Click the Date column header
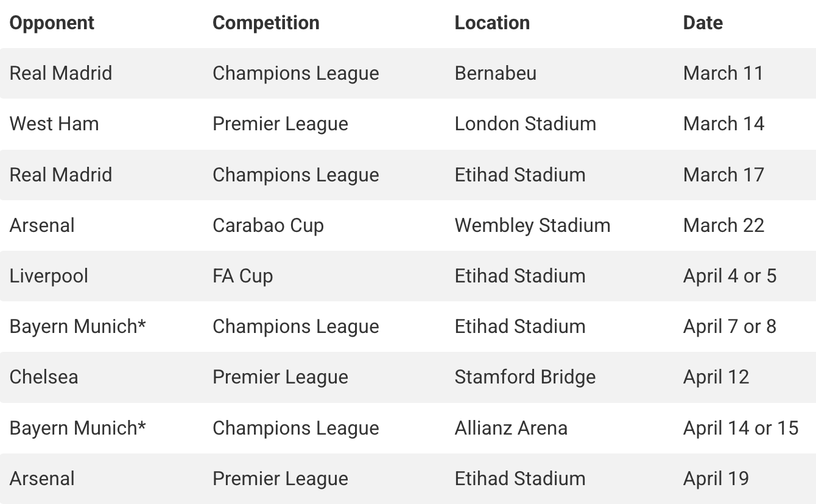 click(x=703, y=23)
